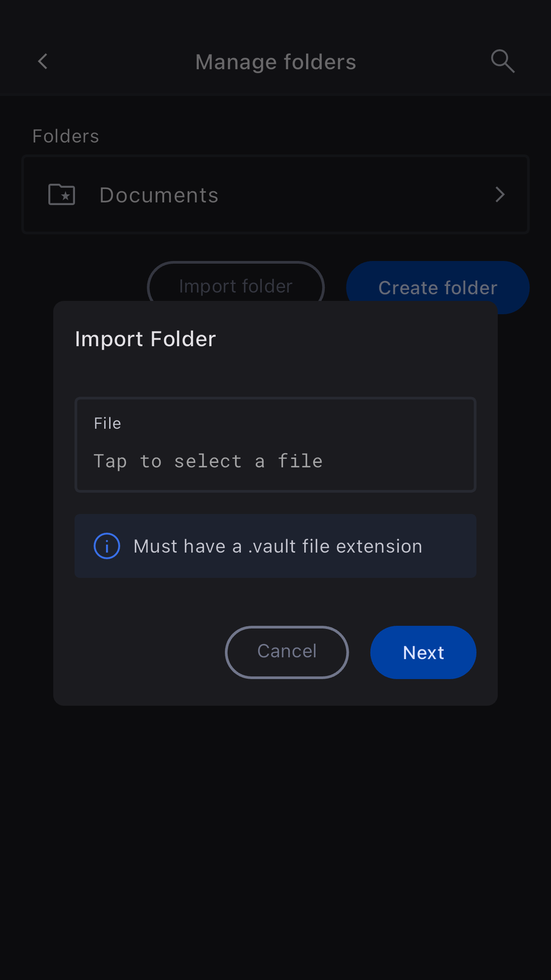Click the Folders section heading
This screenshot has width=551, height=980.
66,136
